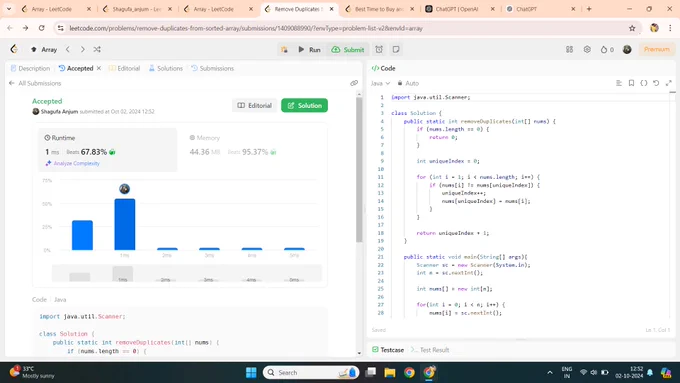Open the weather widget

[x=33, y=372]
